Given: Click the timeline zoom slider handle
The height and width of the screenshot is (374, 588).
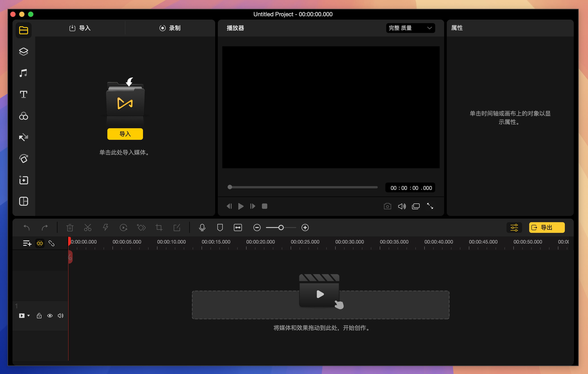Looking at the screenshot, I should click(x=281, y=228).
